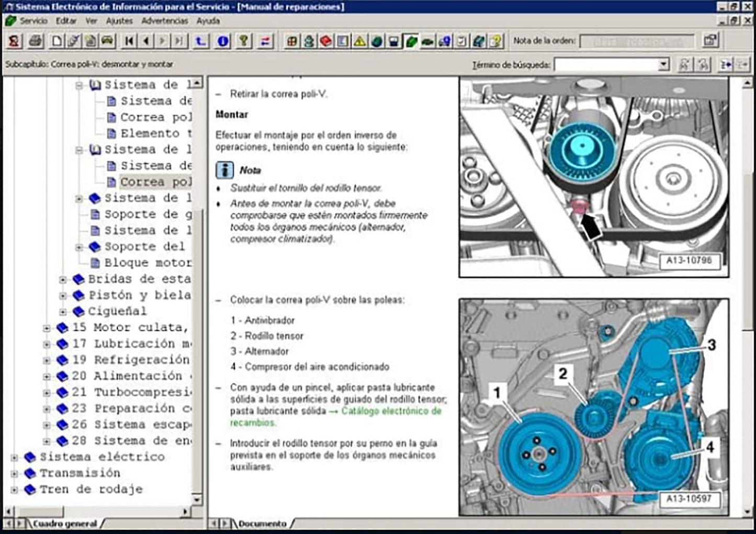Image resolution: width=756 pixels, height=534 pixels.
Task: Select 'Bloque motor' in the tree
Action: click(148, 263)
